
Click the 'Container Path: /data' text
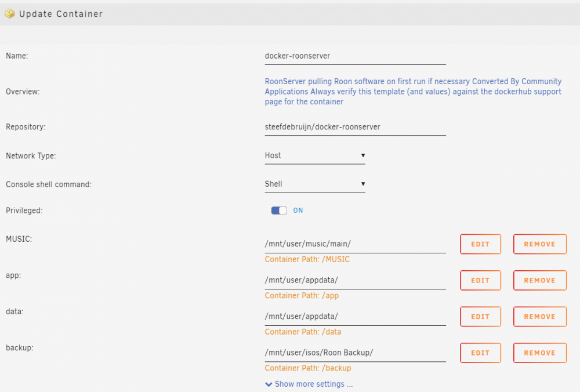303,332
